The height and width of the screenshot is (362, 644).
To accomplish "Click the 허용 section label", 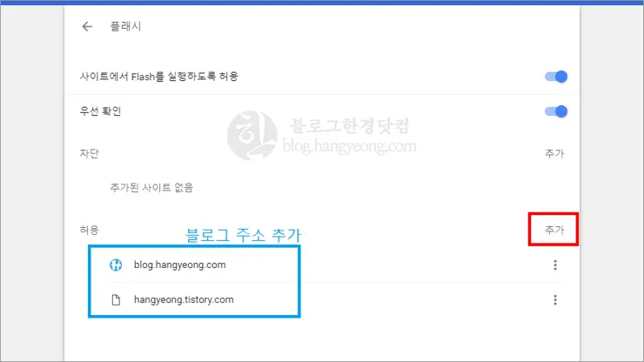I will (89, 230).
